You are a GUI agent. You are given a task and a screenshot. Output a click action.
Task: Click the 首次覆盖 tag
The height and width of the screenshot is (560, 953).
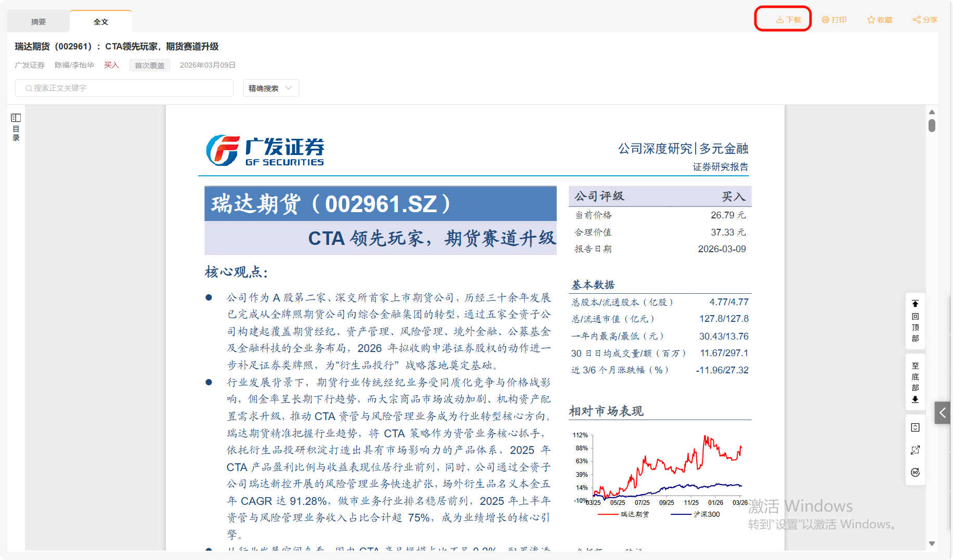coord(150,66)
